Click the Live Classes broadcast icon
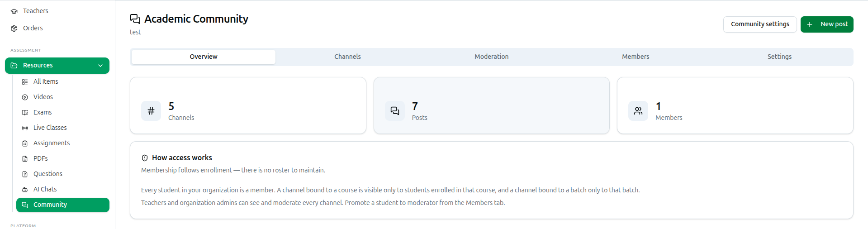The height and width of the screenshot is (229, 868). point(25,128)
